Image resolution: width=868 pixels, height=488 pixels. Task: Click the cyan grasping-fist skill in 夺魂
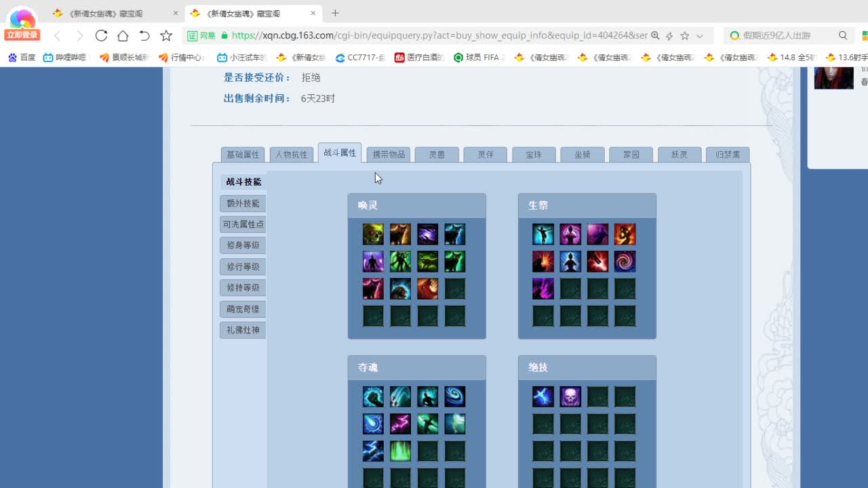(x=373, y=396)
